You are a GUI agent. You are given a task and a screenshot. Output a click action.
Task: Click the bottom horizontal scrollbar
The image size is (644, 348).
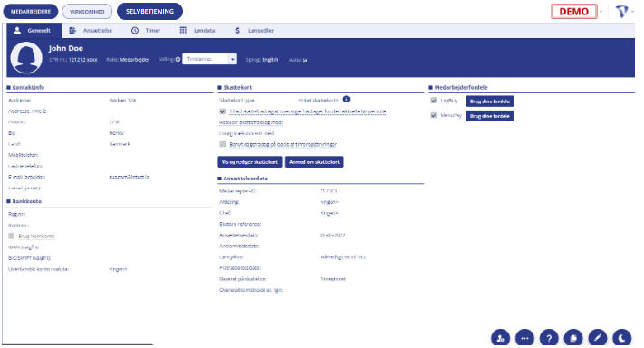pos(78,344)
